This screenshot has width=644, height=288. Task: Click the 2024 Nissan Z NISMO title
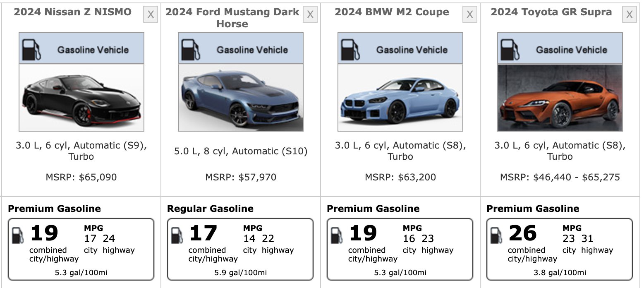point(73,12)
